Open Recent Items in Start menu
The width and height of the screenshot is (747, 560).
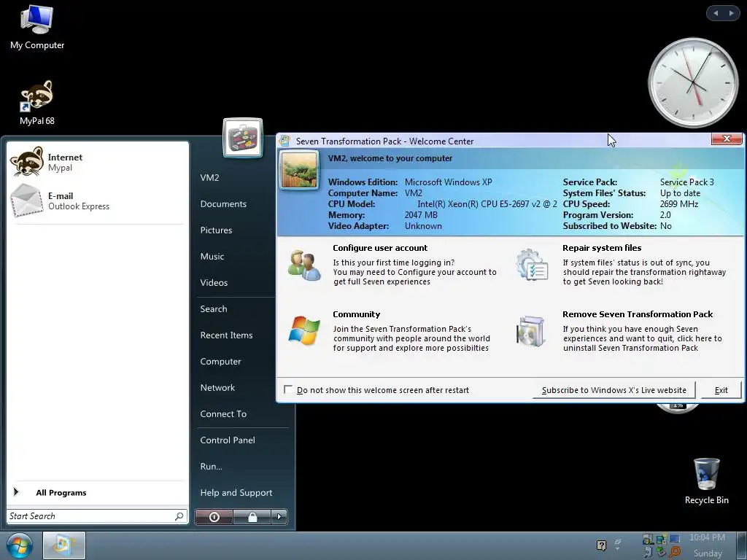(x=226, y=335)
